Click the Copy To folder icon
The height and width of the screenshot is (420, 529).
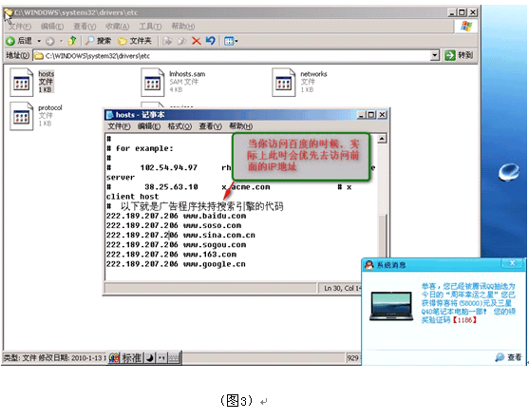point(181,41)
